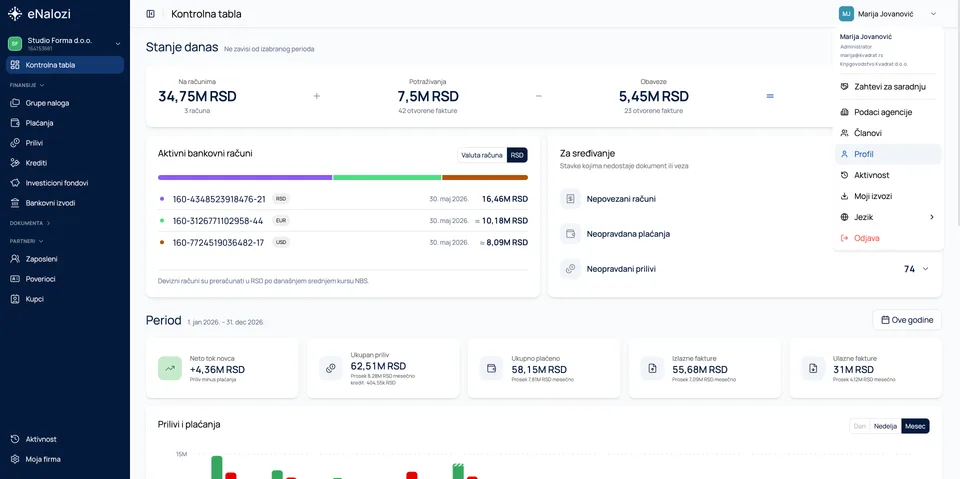The width and height of the screenshot is (960, 479).
Task: Click the Poverioci icon in sidebar
Action: coord(15,279)
